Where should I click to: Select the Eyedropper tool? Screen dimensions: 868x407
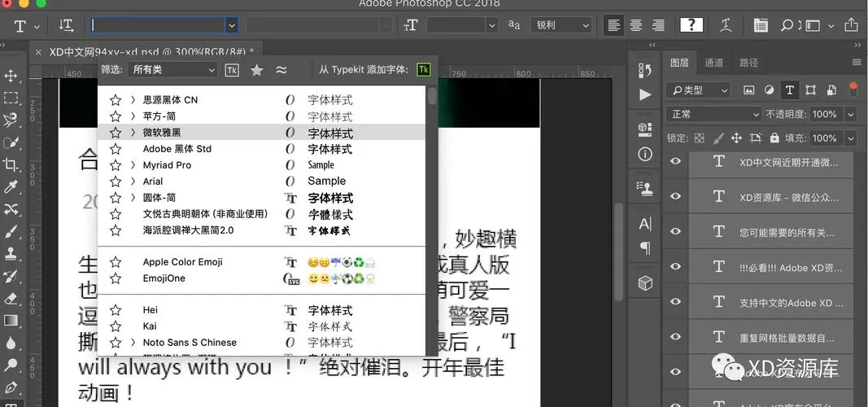tap(11, 186)
